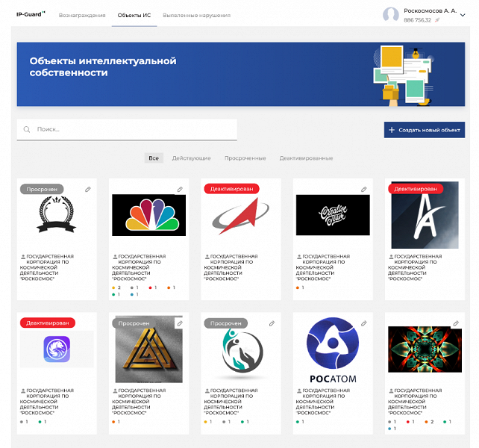Filter objects by Просроченные
Image resolution: width=479 pixels, height=448 pixels.
click(x=245, y=158)
